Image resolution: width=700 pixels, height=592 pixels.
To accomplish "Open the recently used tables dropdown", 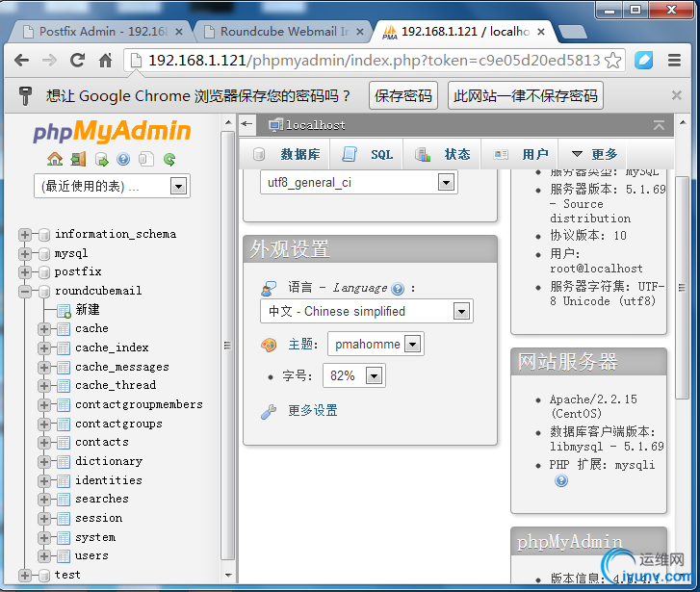I will (x=112, y=186).
